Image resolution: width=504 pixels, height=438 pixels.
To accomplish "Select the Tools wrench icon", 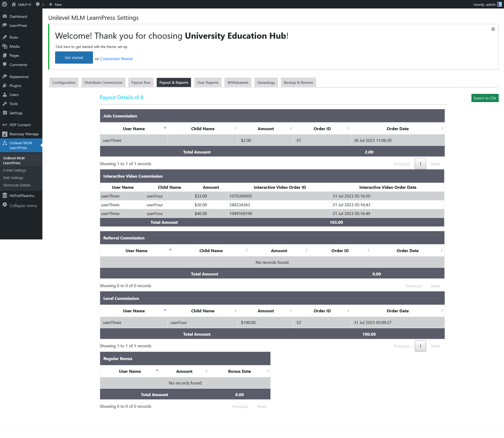I will [5, 103].
